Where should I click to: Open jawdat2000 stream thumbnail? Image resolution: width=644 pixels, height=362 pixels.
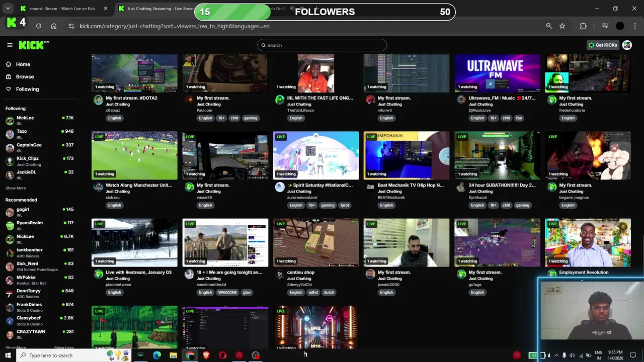(407, 242)
